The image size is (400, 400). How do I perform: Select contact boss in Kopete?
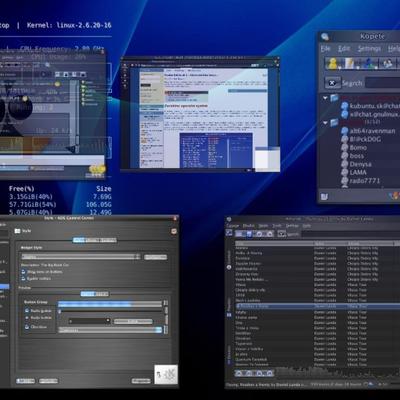pos(353,156)
